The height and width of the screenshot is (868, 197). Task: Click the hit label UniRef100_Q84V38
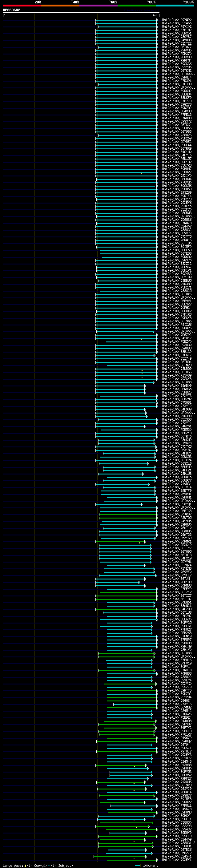coord(176,111)
